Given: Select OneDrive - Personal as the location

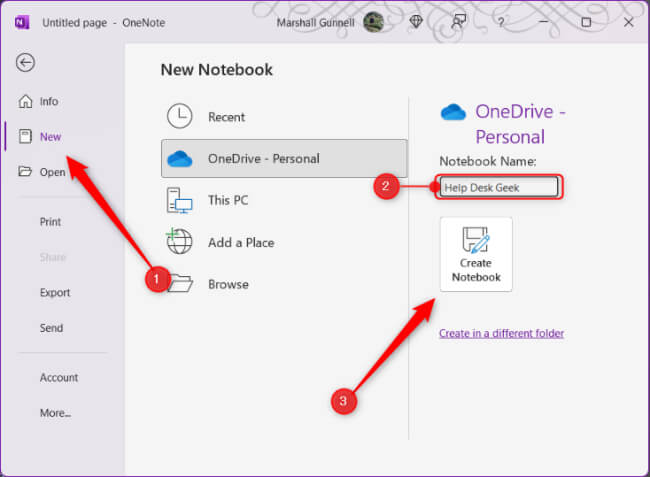Looking at the screenshot, I should tap(284, 159).
